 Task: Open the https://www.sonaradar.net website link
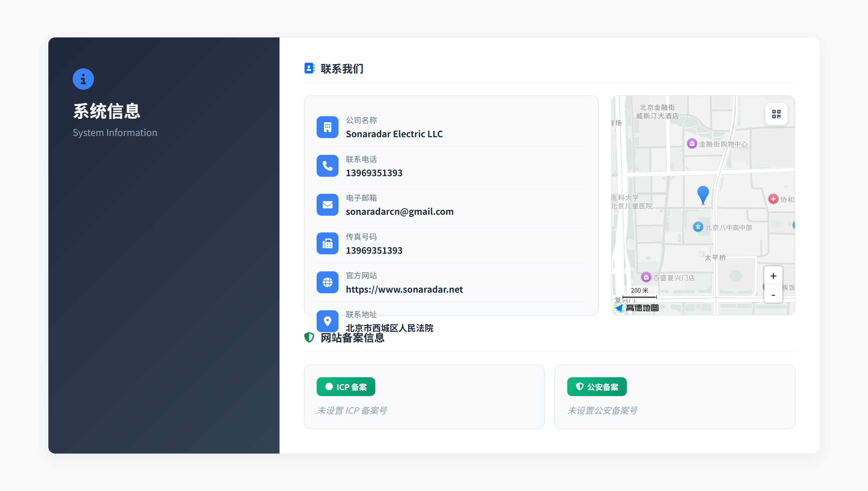(x=404, y=289)
